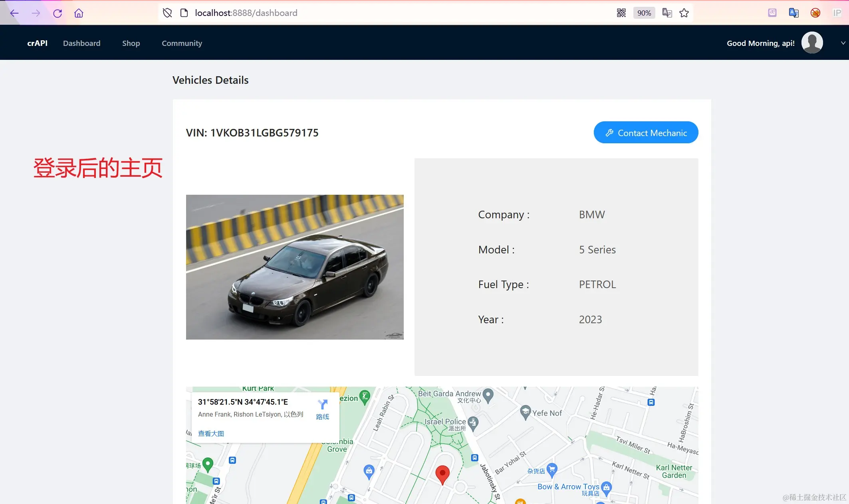Open the QR code generator icon
Viewport: 849px width, 504px height.
click(621, 13)
